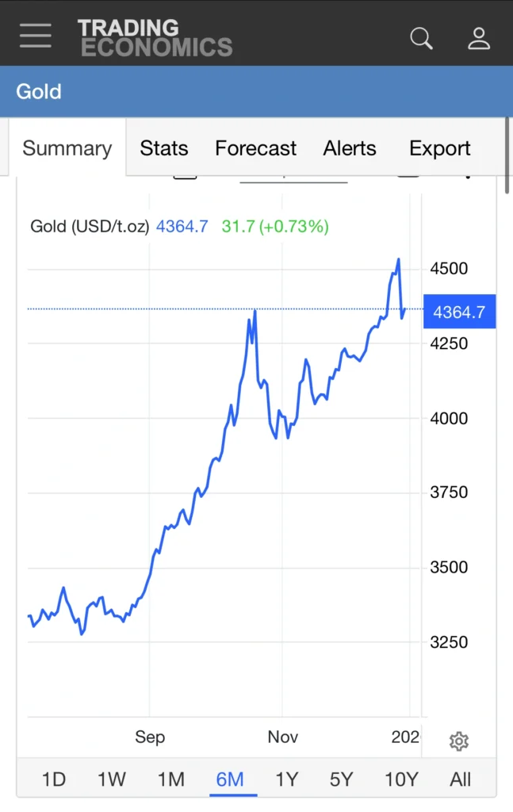Open the Forecast tab
The width and height of the screenshot is (513, 812).
(x=255, y=147)
